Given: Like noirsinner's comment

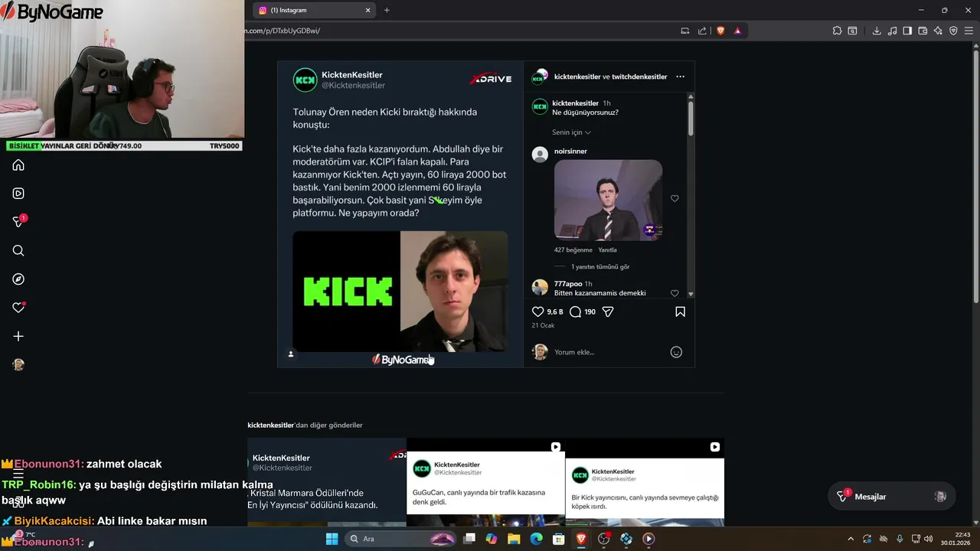Looking at the screenshot, I should [x=675, y=198].
